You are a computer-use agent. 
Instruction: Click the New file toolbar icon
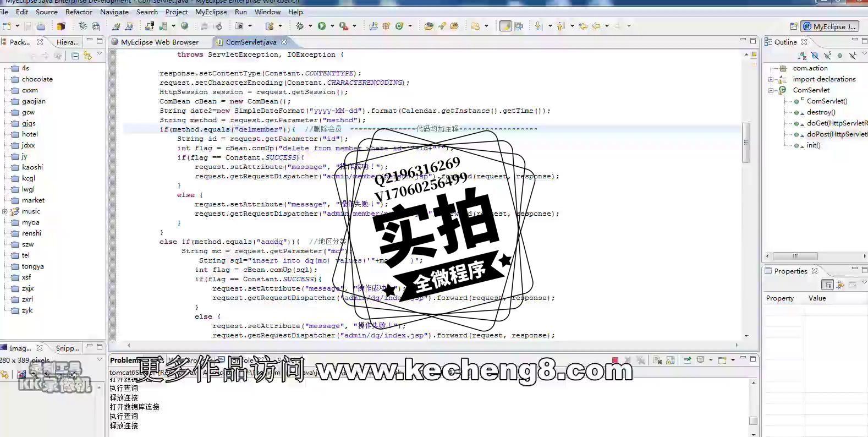pos(7,26)
